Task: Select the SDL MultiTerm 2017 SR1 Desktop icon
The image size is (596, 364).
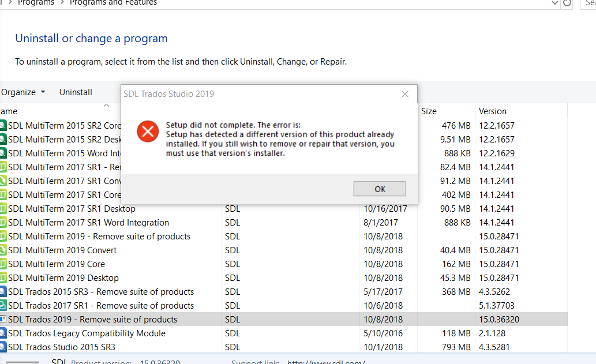Action: tap(3, 209)
